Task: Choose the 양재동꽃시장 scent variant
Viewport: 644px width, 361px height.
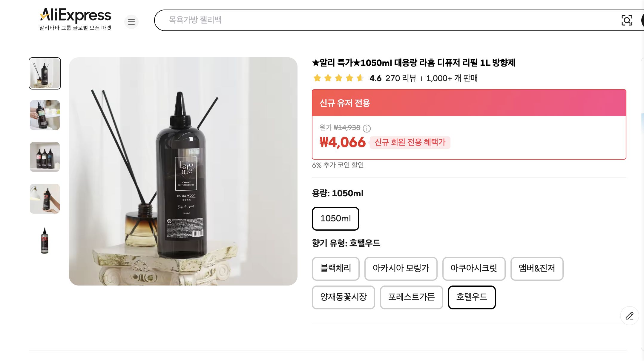Action: [343, 297]
